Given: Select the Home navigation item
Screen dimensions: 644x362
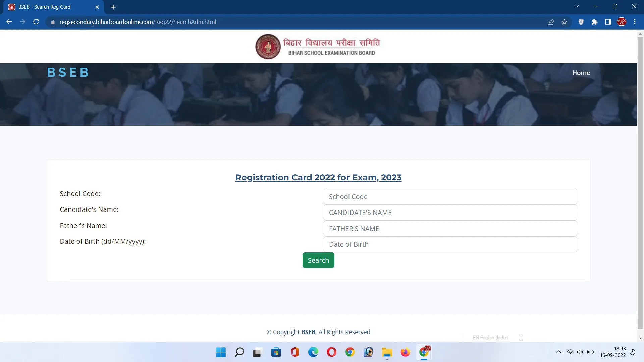Looking at the screenshot, I should click(581, 73).
